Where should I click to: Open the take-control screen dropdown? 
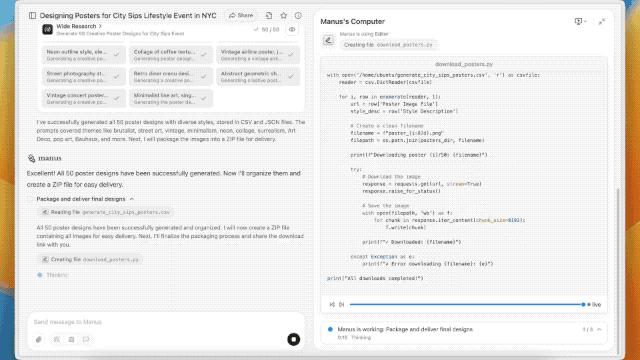580,21
